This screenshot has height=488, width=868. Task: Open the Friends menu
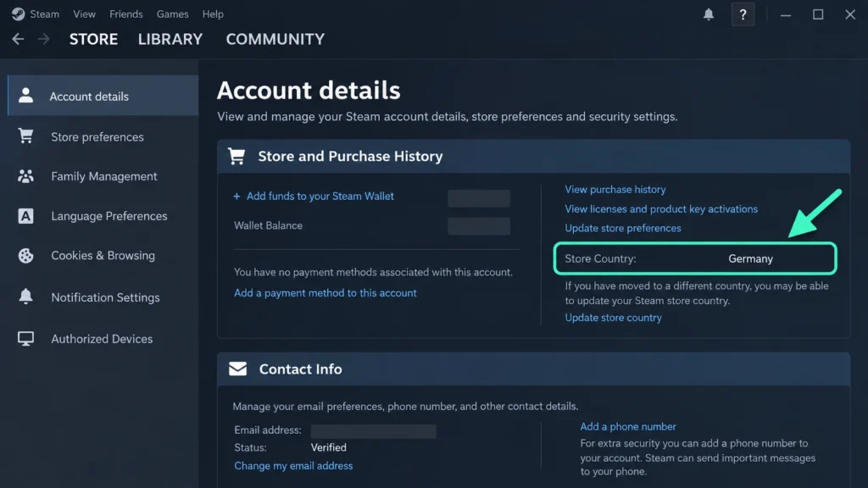[x=125, y=14]
